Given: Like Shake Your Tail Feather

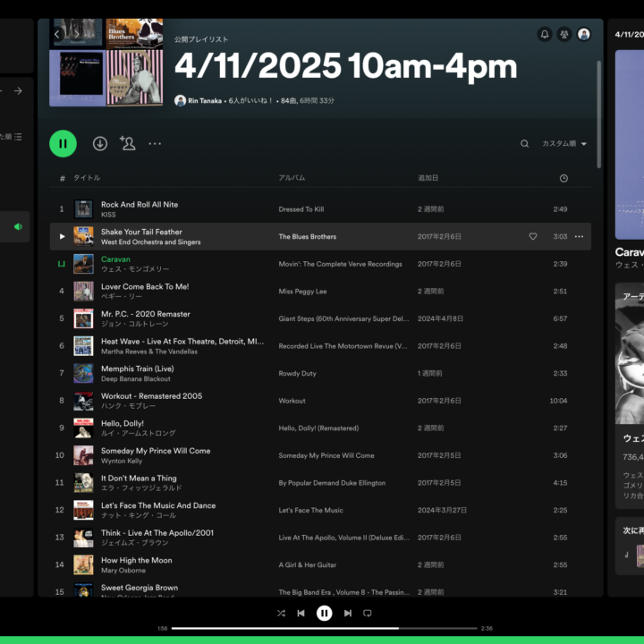Looking at the screenshot, I should 533,236.
